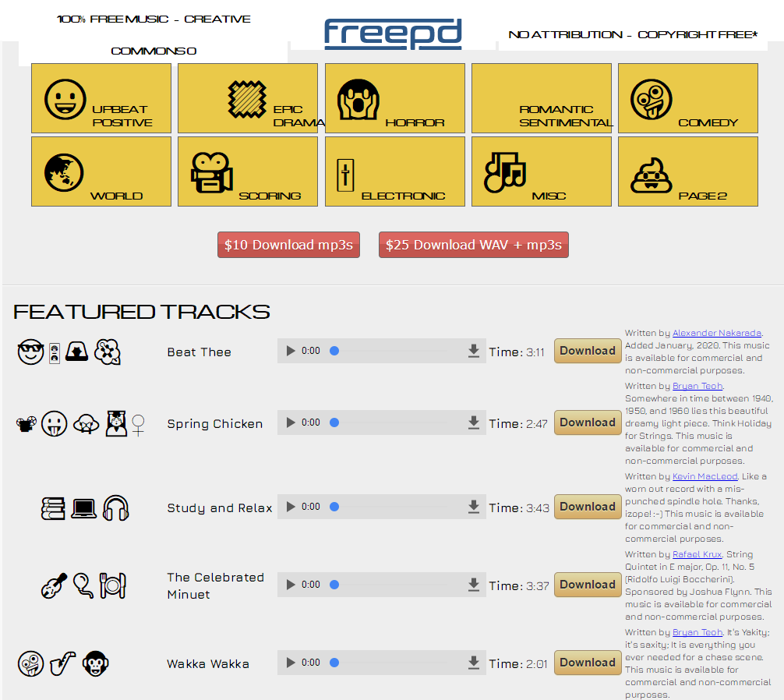Open Kevin MacLeod author link
Screen dimensions: 784x700
(x=705, y=476)
